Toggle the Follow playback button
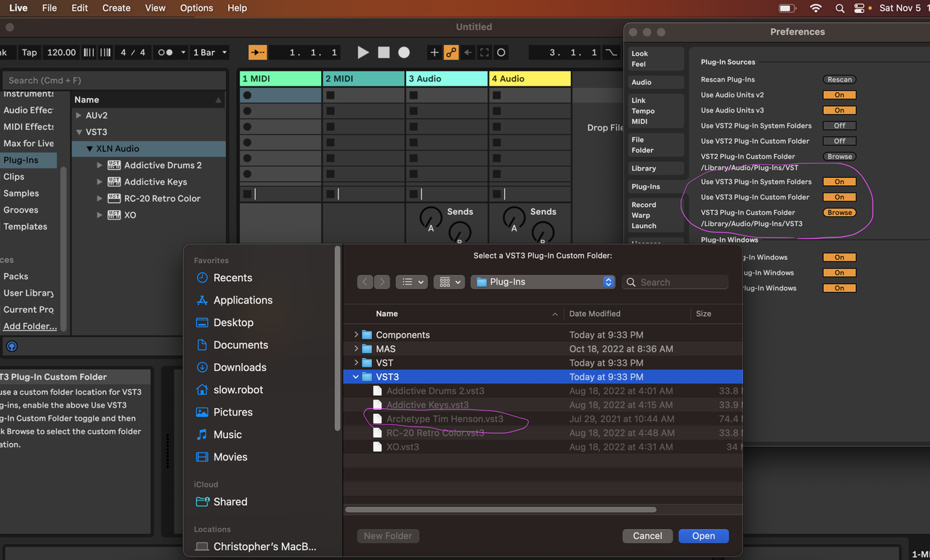 click(x=258, y=52)
